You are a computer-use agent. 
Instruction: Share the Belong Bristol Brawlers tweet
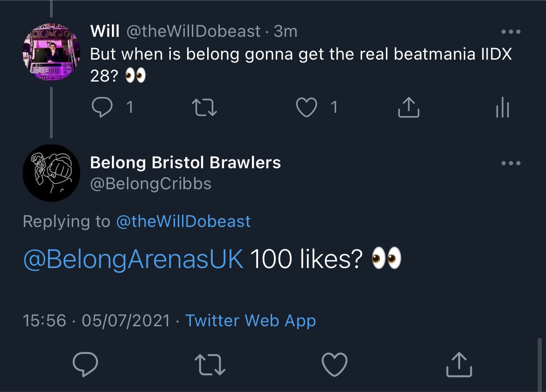click(x=459, y=364)
